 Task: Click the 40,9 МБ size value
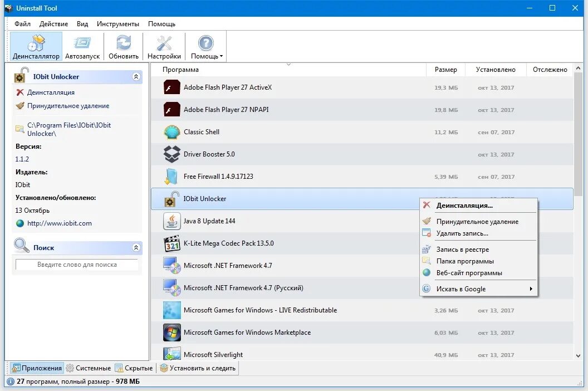(x=446, y=355)
